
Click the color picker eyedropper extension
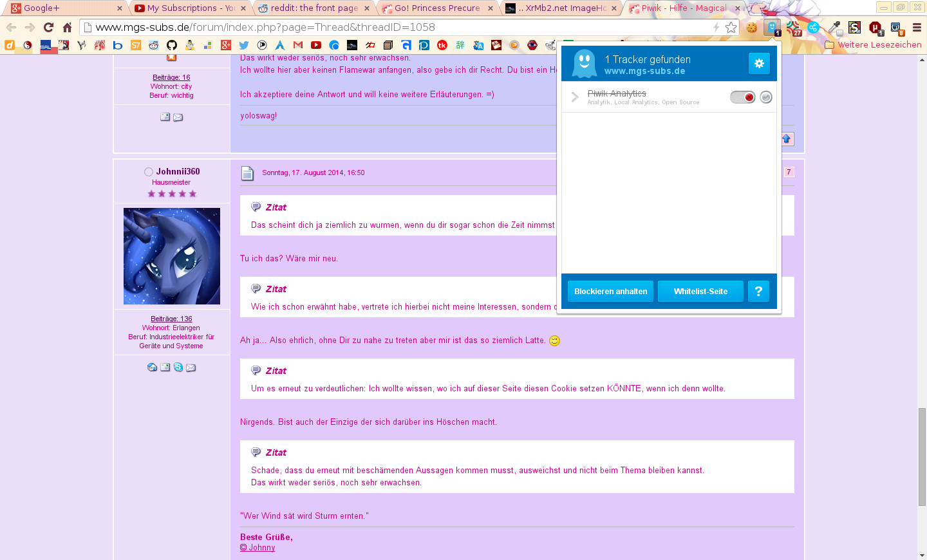[834, 28]
